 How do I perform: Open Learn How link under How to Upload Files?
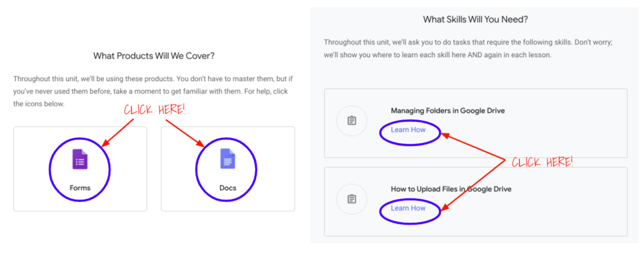pyautogui.click(x=408, y=208)
